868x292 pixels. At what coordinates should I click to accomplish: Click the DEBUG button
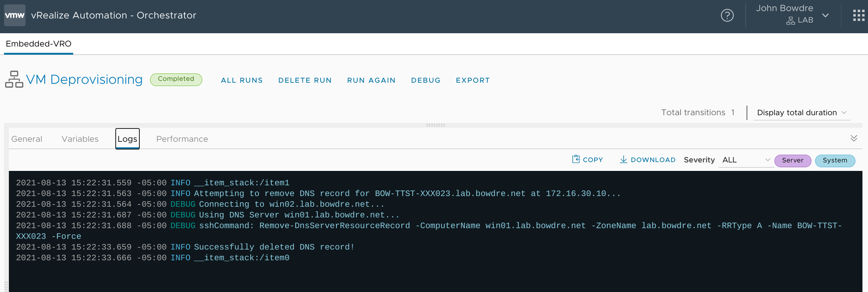(x=425, y=80)
